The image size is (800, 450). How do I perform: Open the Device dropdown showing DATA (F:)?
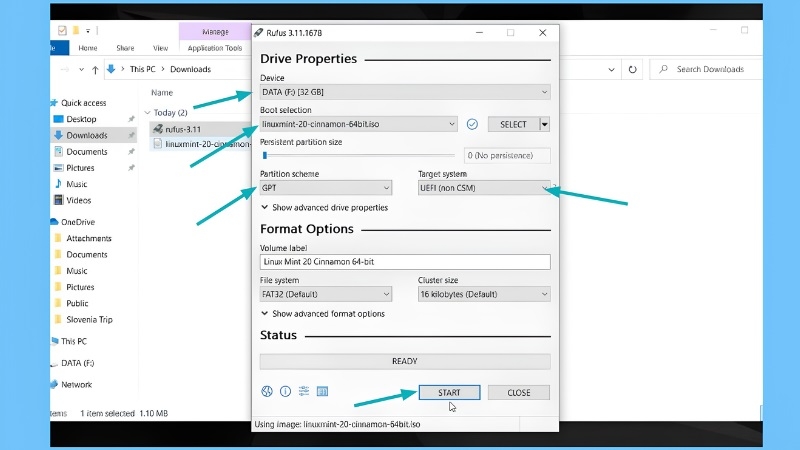[x=405, y=92]
